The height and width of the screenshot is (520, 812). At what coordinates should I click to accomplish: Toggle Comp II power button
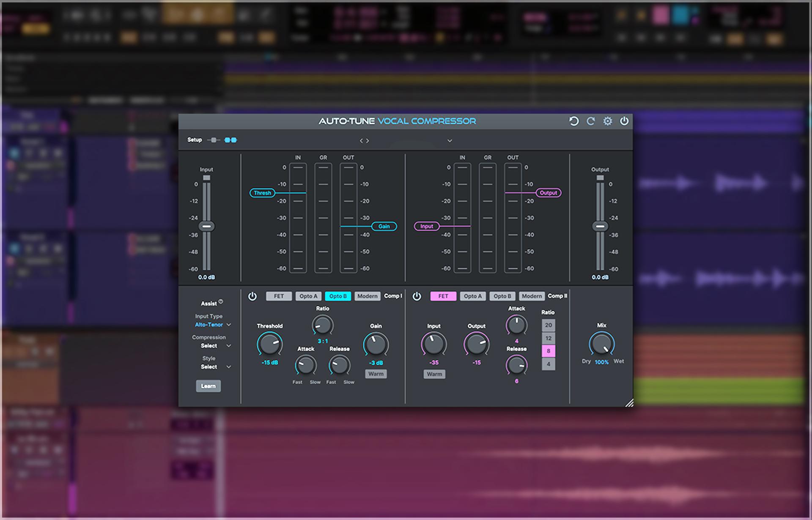pyautogui.click(x=417, y=296)
